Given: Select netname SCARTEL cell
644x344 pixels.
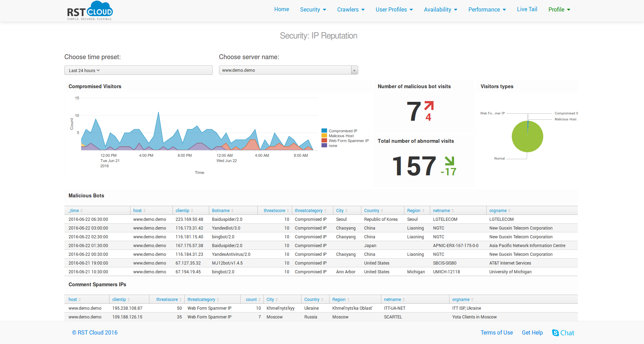Looking at the screenshot, I should (393, 317).
